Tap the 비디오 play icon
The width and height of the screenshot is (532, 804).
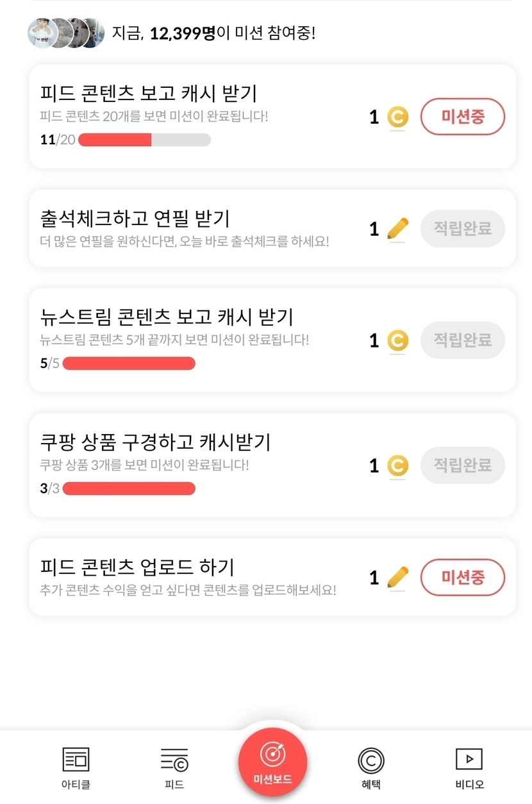[x=469, y=759]
